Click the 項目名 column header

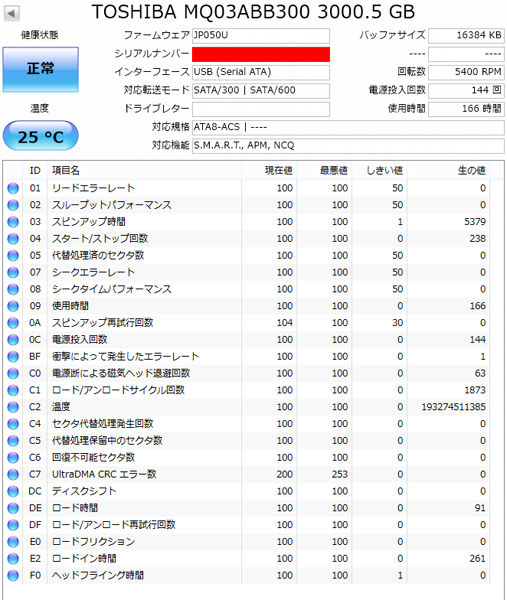point(144,171)
